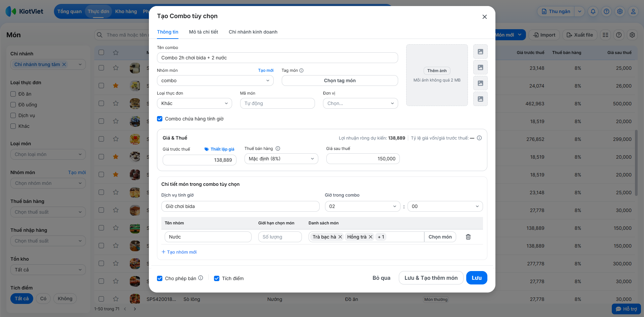Toggle the Cho phép bán checkbox
The height and width of the screenshot is (317, 644).
pyautogui.click(x=160, y=278)
